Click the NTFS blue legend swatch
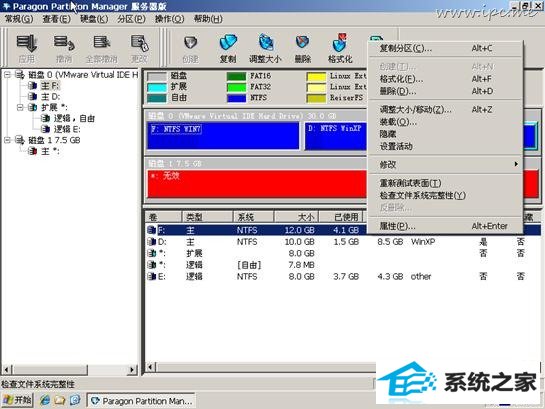The width and height of the screenshot is (545, 409). pos(236,98)
